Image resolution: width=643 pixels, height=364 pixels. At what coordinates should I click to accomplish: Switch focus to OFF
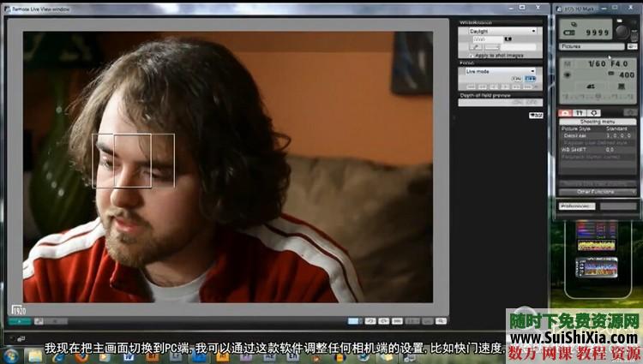point(531,78)
